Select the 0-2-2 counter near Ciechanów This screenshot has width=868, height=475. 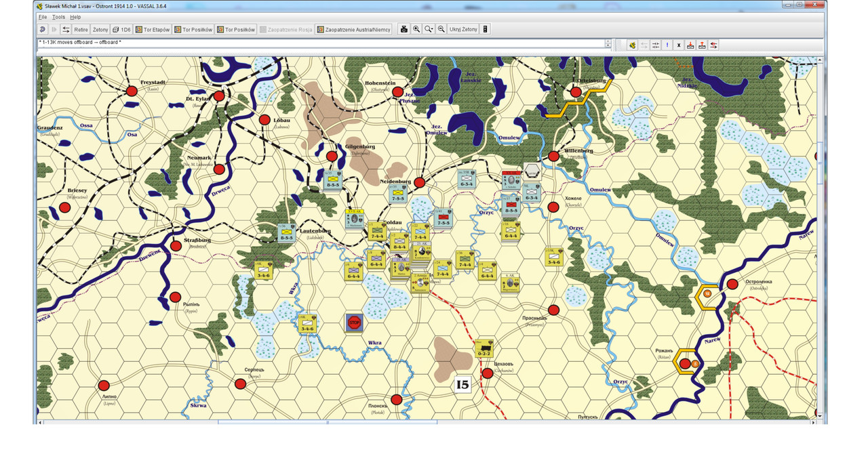click(484, 348)
